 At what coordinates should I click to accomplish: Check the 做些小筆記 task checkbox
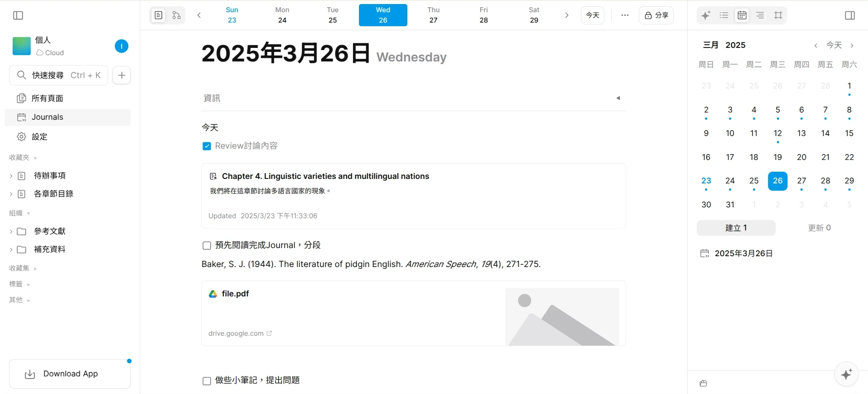coord(207,381)
